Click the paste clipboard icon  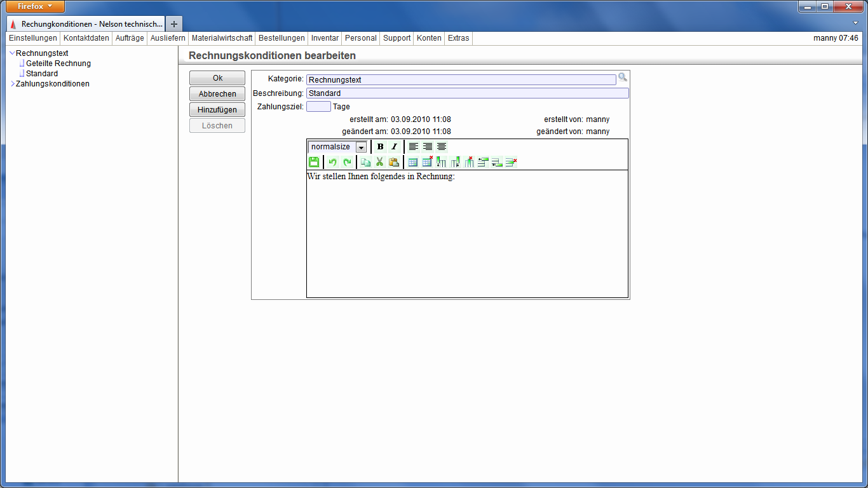click(394, 162)
